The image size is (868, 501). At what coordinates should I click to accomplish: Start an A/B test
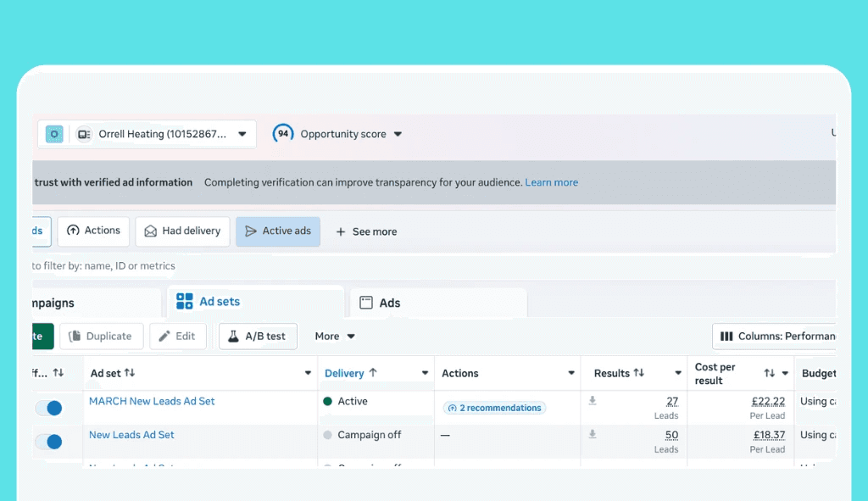click(258, 336)
